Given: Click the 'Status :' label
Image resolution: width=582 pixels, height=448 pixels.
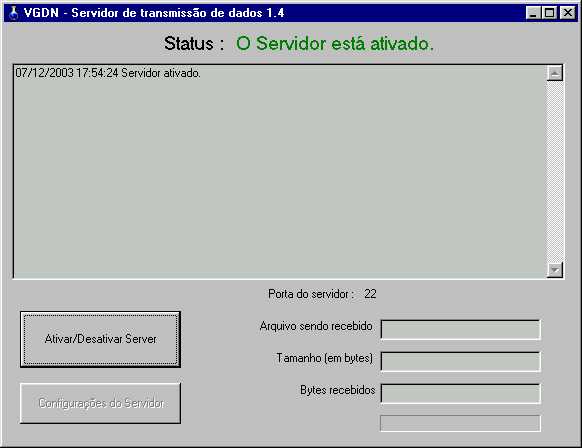Looking at the screenshot, I should [194, 44].
